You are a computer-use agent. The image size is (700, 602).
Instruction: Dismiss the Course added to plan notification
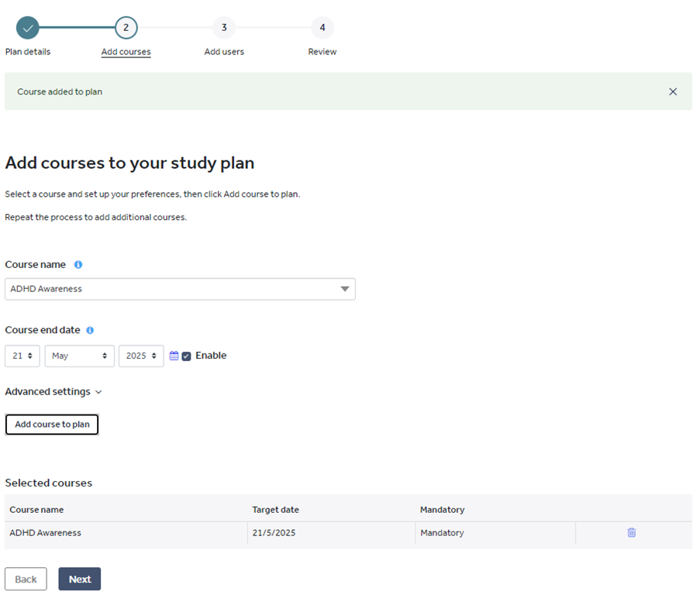pyautogui.click(x=673, y=91)
